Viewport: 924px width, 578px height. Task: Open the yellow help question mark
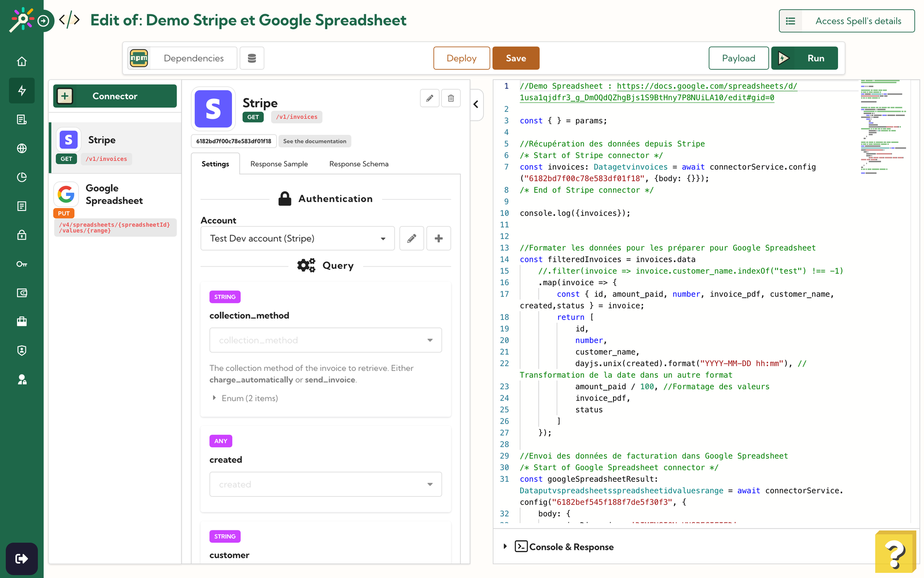pyautogui.click(x=895, y=552)
